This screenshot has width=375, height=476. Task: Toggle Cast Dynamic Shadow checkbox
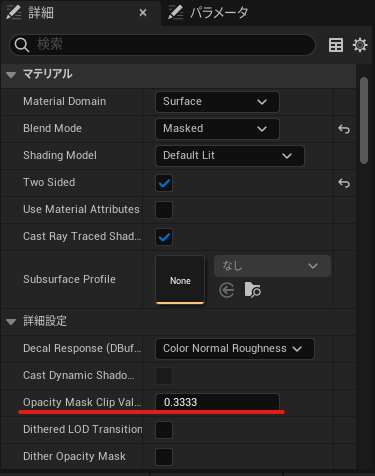coord(164,376)
